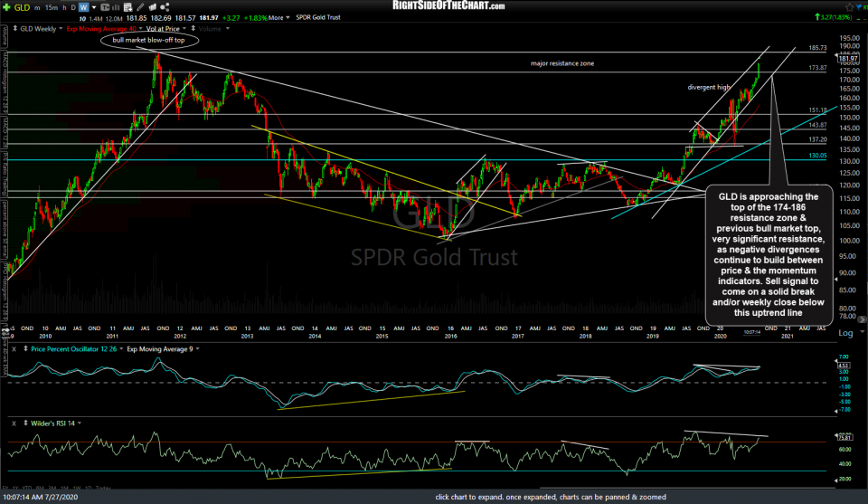Click the 130.05 cyan level label
This screenshot has height=504, width=868.
point(817,156)
